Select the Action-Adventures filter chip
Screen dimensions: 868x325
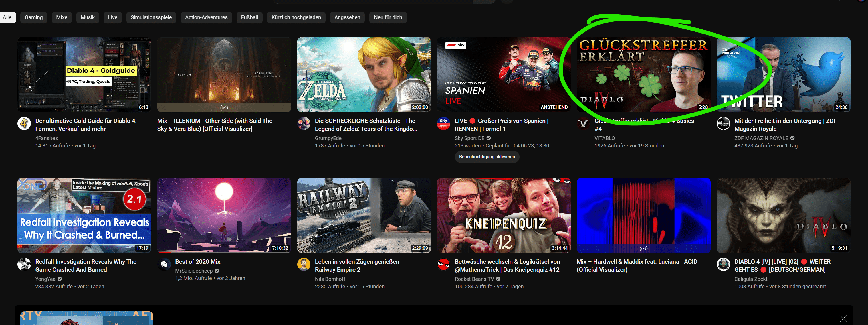[x=206, y=17]
